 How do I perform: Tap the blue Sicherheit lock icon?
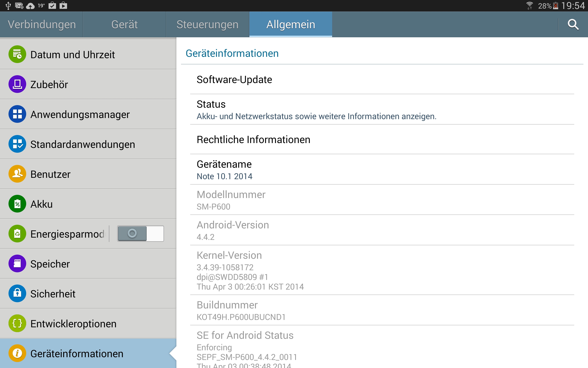pos(17,293)
